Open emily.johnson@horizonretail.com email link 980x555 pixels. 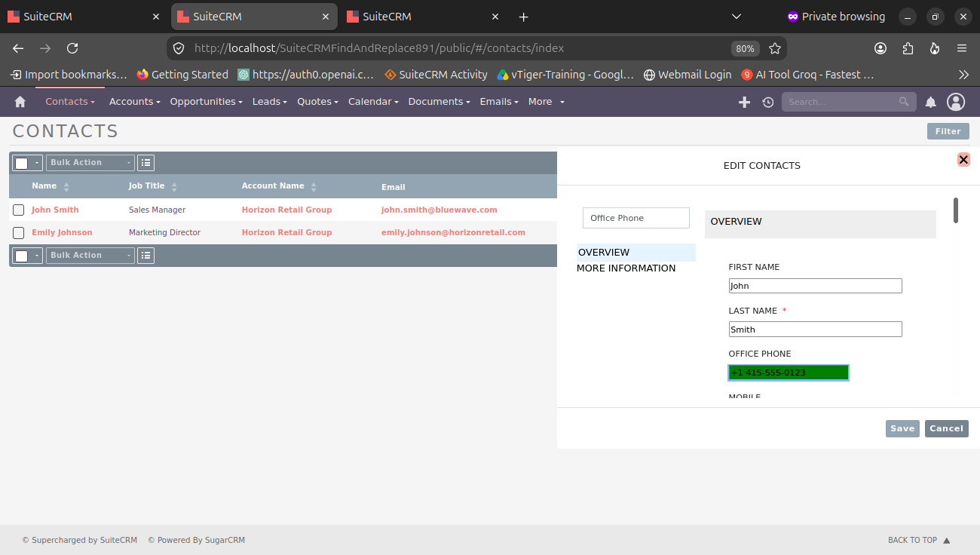[453, 232]
